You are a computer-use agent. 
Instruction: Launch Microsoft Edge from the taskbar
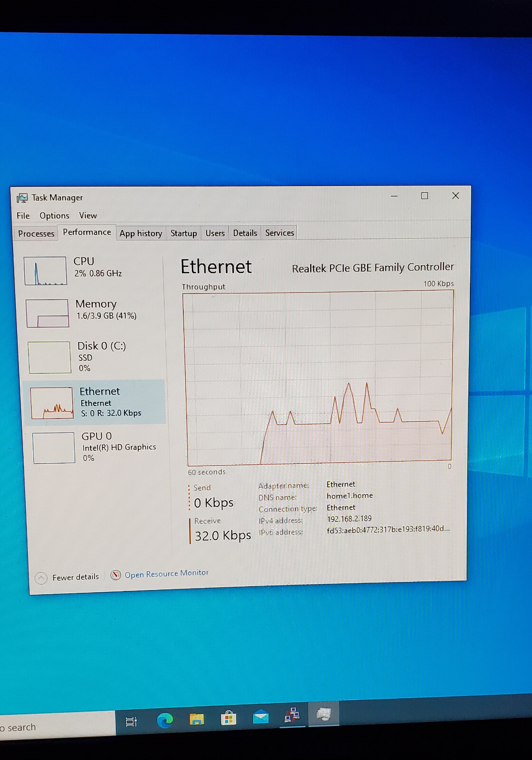click(x=165, y=721)
